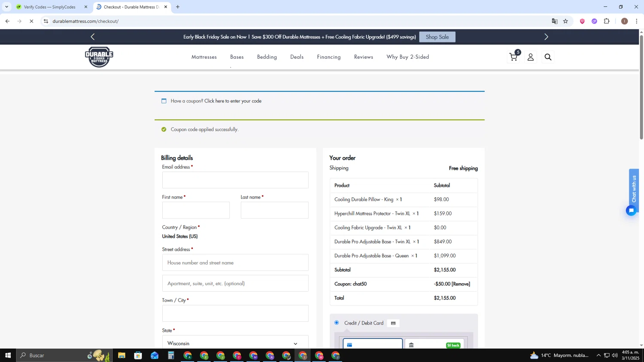Switch to Verify Codes — SimplyCodes tab
The width and height of the screenshot is (644, 362).
[49, 7]
